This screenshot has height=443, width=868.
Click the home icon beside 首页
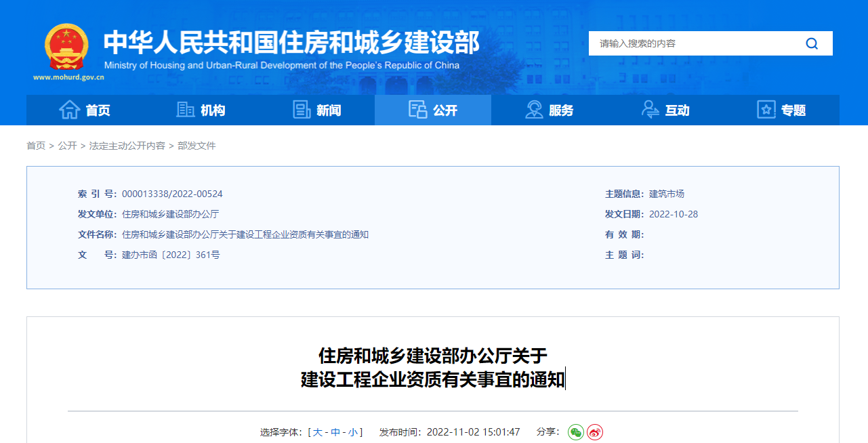pyautogui.click(x=70, y=110)
